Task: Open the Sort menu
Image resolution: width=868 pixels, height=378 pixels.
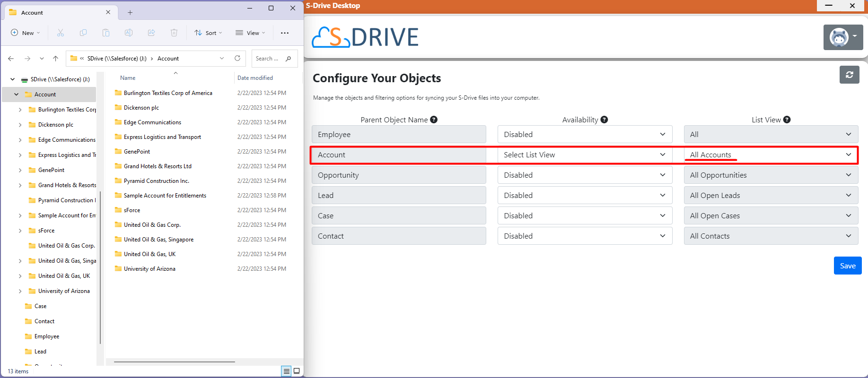Action: 208,33
